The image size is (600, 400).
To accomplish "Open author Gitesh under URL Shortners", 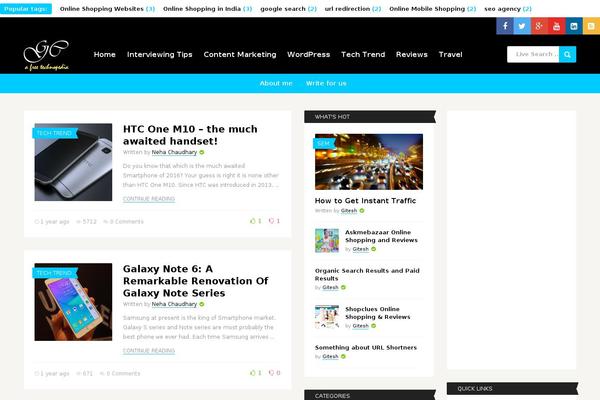I will point(330,356).
